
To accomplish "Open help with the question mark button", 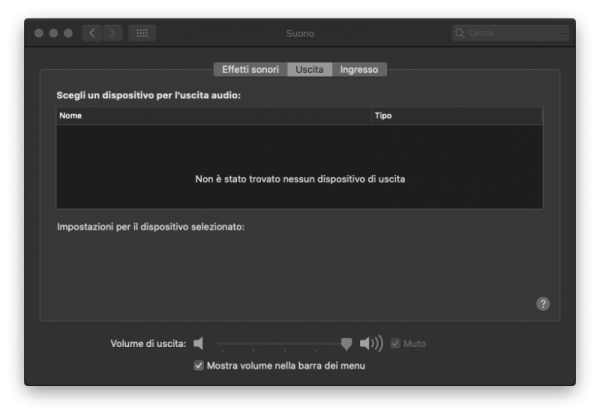I will 543,304.
